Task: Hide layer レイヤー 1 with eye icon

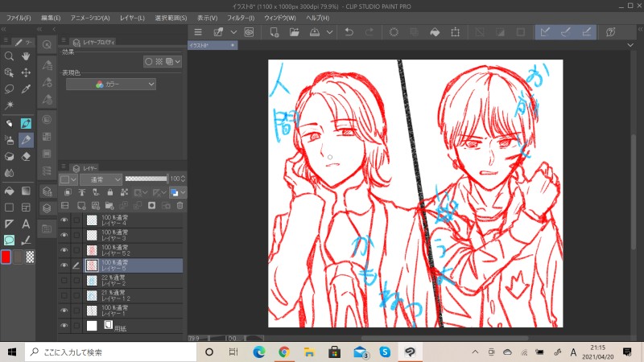Action: coord(64,311)
